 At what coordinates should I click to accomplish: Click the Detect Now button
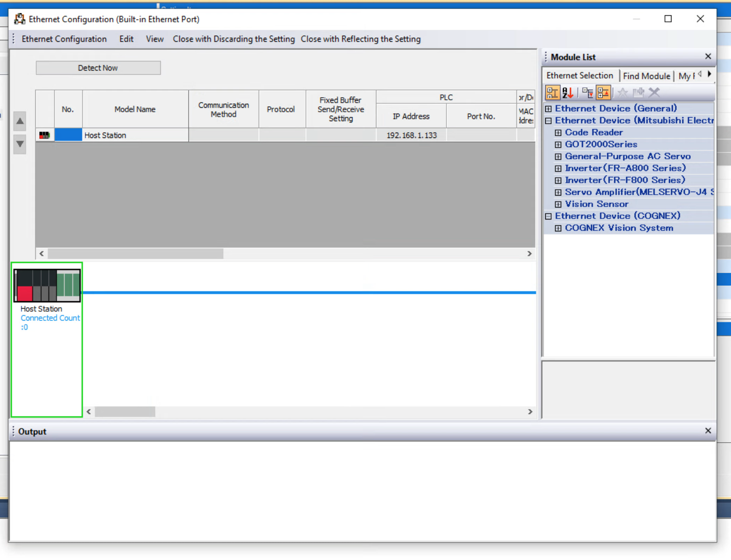98,68
